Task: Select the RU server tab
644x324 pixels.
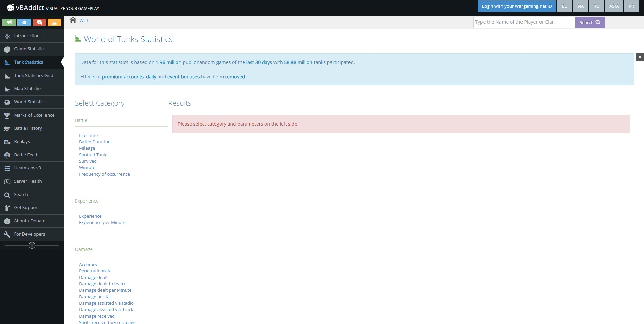Action: point(596,6)
